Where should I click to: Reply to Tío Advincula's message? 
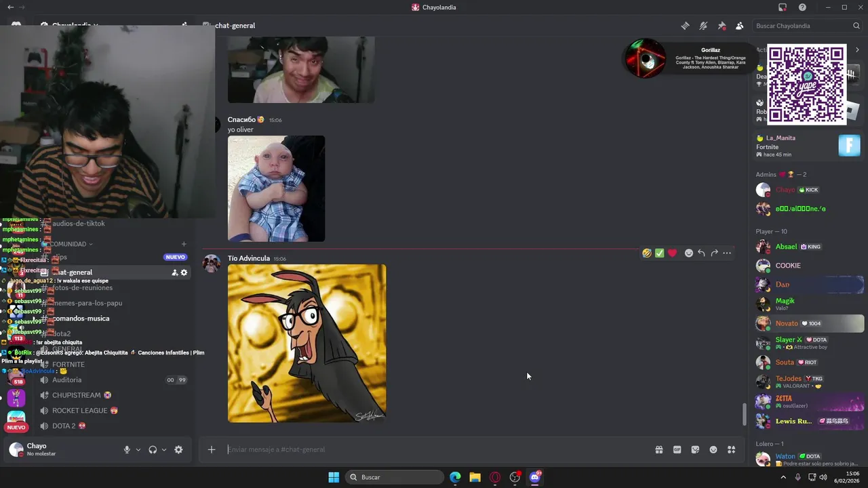tap(701, 253)
